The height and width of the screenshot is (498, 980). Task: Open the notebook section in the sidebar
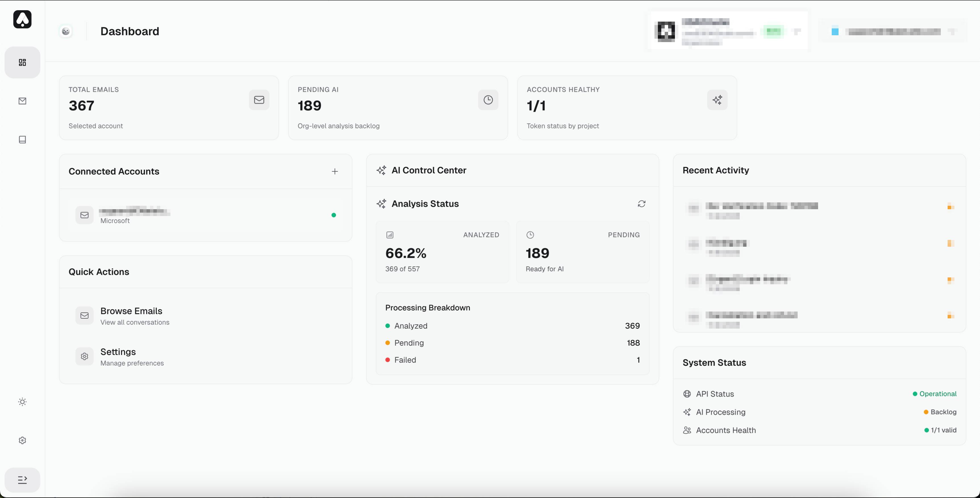pyautogui.click(x=22, y=140)
